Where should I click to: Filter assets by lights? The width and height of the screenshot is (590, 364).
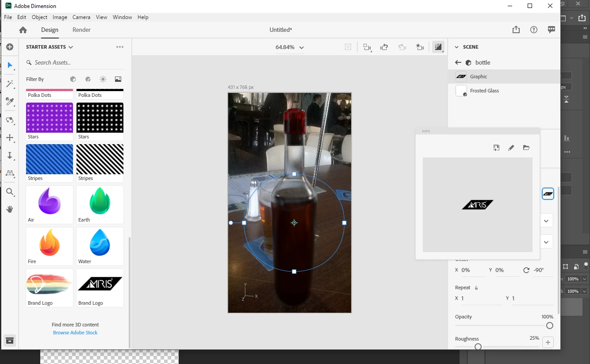[x=103, y=79]
